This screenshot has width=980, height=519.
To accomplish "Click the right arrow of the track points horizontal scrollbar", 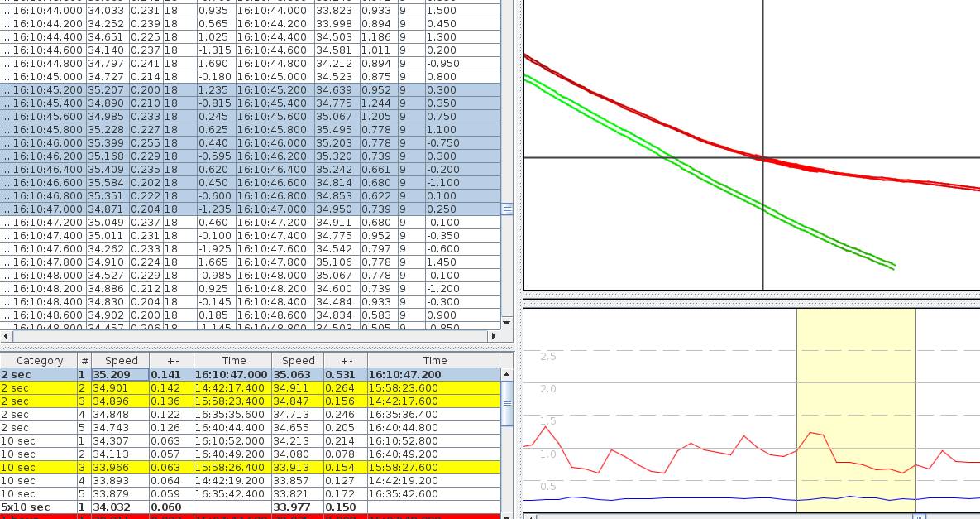I will pos(494,336).
